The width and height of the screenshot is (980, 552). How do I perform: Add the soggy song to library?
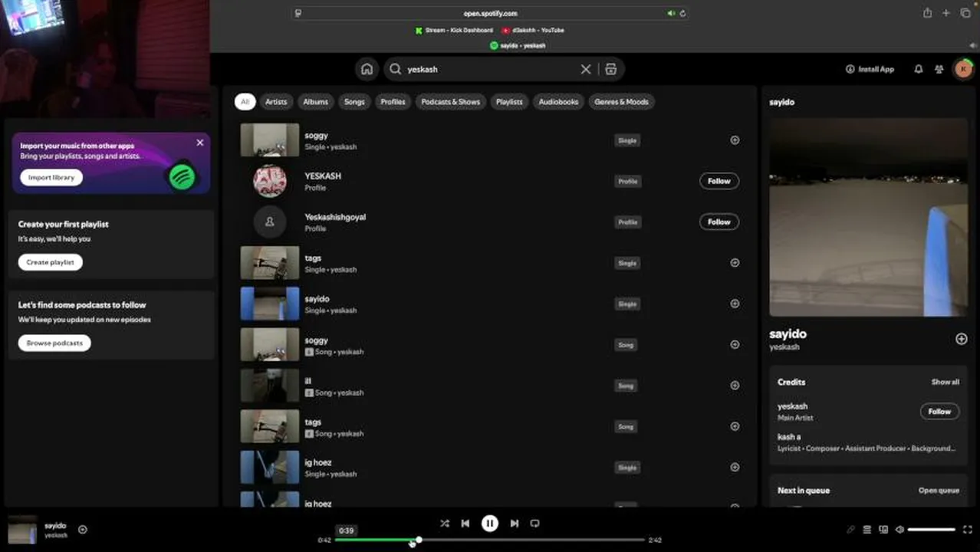click(x=735, y=344)
